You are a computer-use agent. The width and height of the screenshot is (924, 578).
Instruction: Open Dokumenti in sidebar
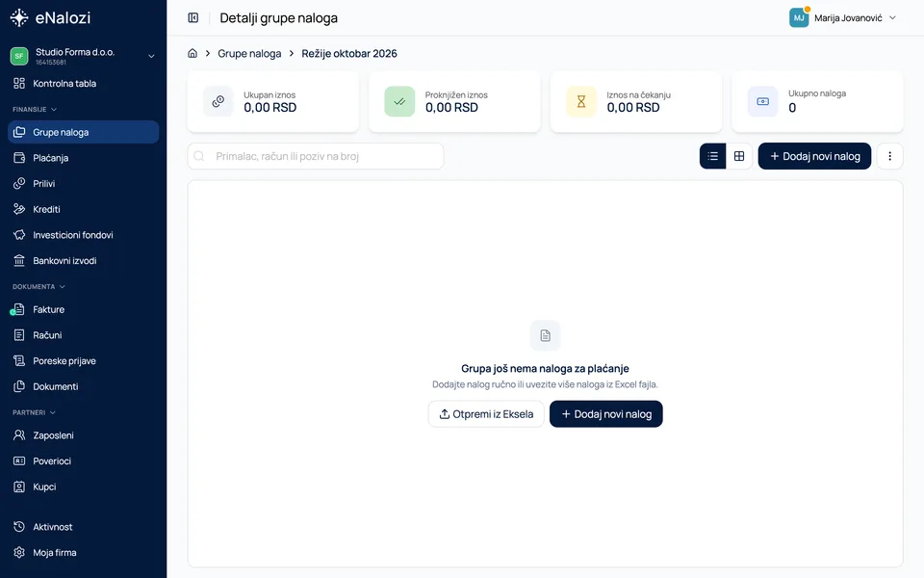click(x=83, y=386)
